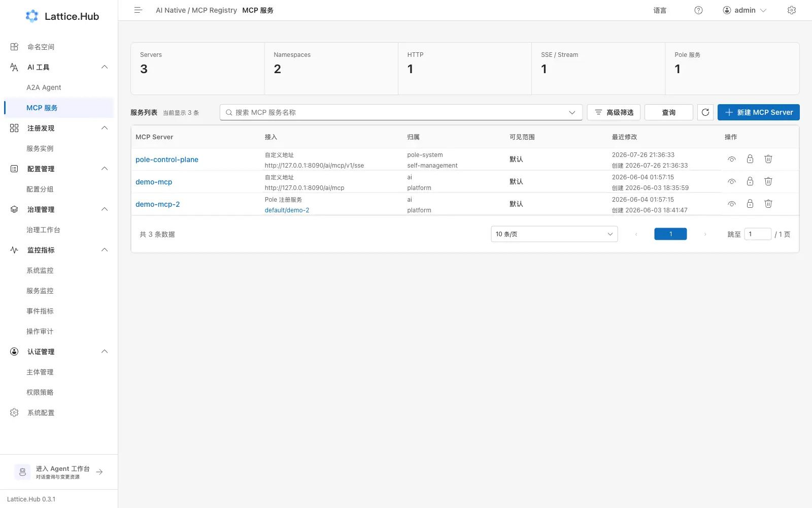The image size is (812, 508).
Task: Click the 注册发现 grid icon
Action: [14, 128]
